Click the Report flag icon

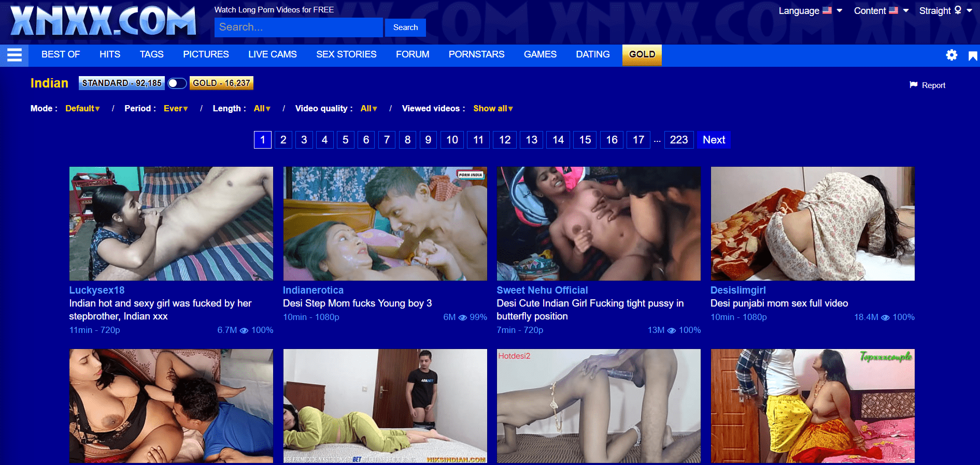(x=914, y=85)
